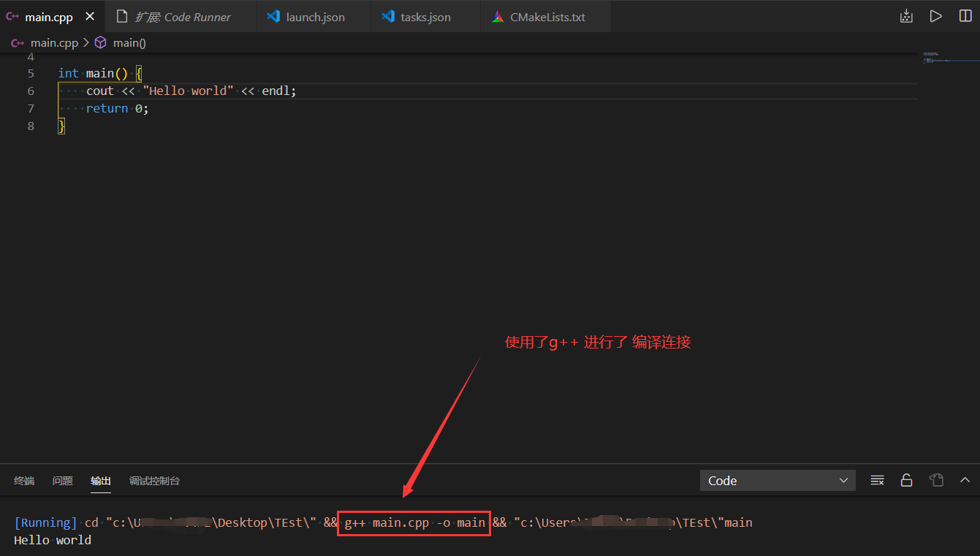Viewport: 980px width, 556px height.
Task: Click Hello world in program output
Action: pyautogui.click(x=53, y=540)
